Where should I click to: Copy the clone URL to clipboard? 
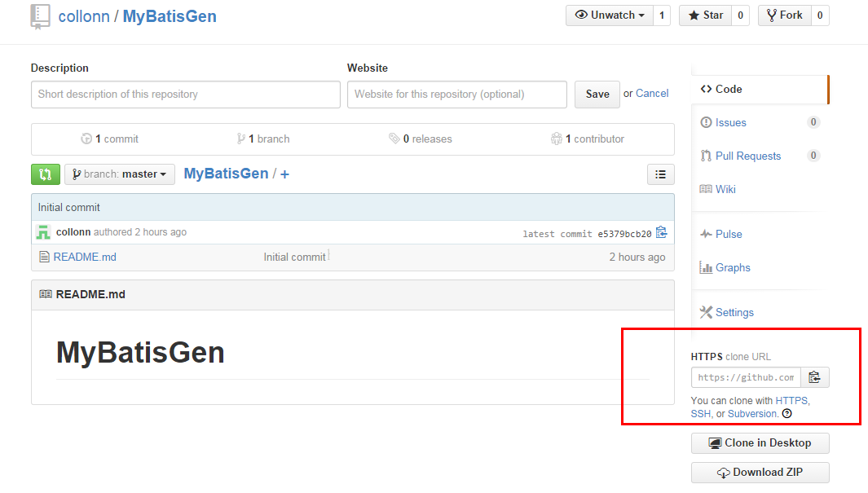click(814, 378)
